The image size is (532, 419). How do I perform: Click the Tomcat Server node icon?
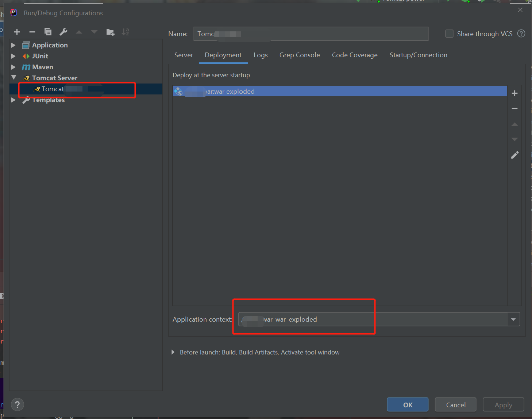(26, 78)
